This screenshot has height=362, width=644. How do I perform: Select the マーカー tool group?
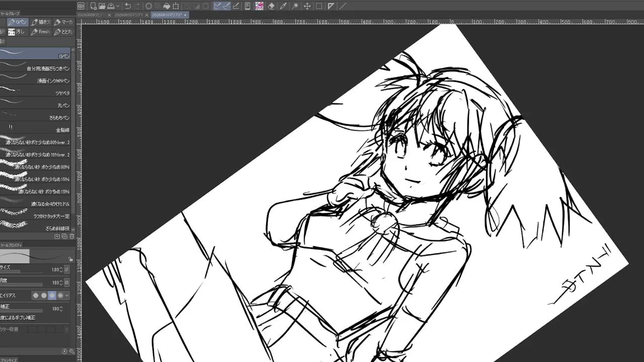point(63,22)
